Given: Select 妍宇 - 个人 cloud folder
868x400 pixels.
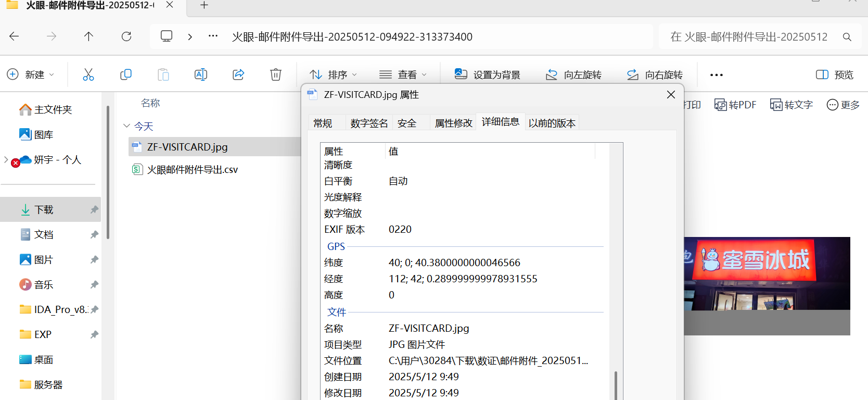Looking at the screenshot, I should pyautogui.click(x=50, y=160).
